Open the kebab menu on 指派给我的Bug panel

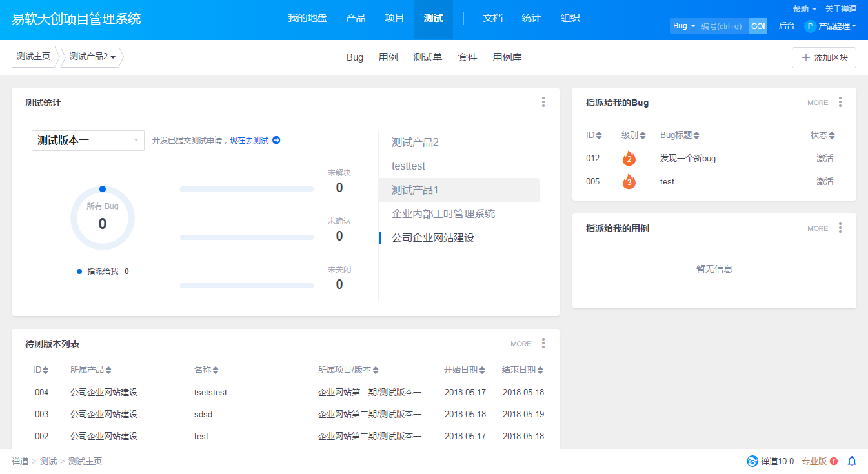840,102
